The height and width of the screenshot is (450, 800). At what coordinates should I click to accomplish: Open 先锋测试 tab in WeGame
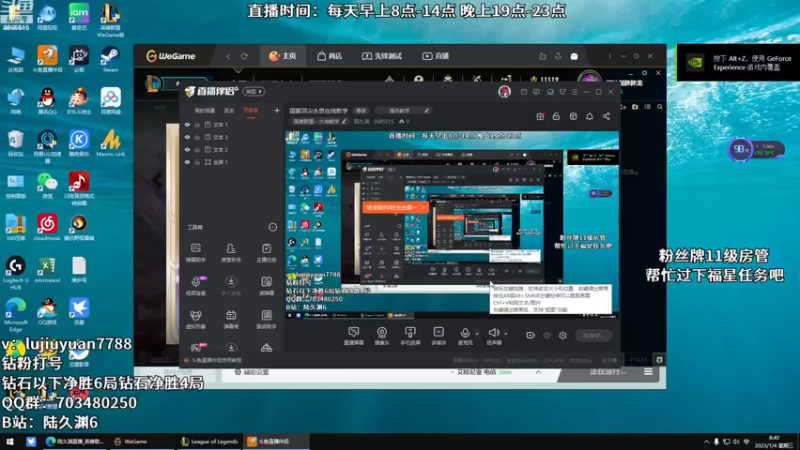(382, 56)
